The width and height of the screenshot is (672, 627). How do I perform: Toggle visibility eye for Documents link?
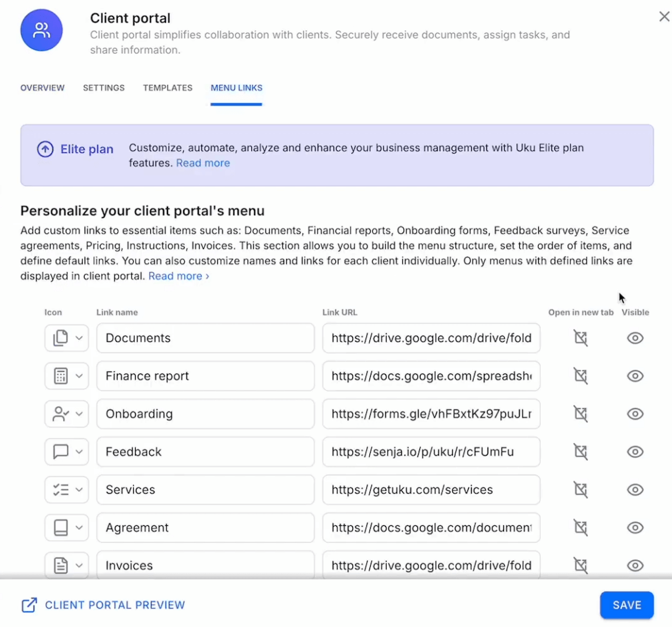point(635,338)
